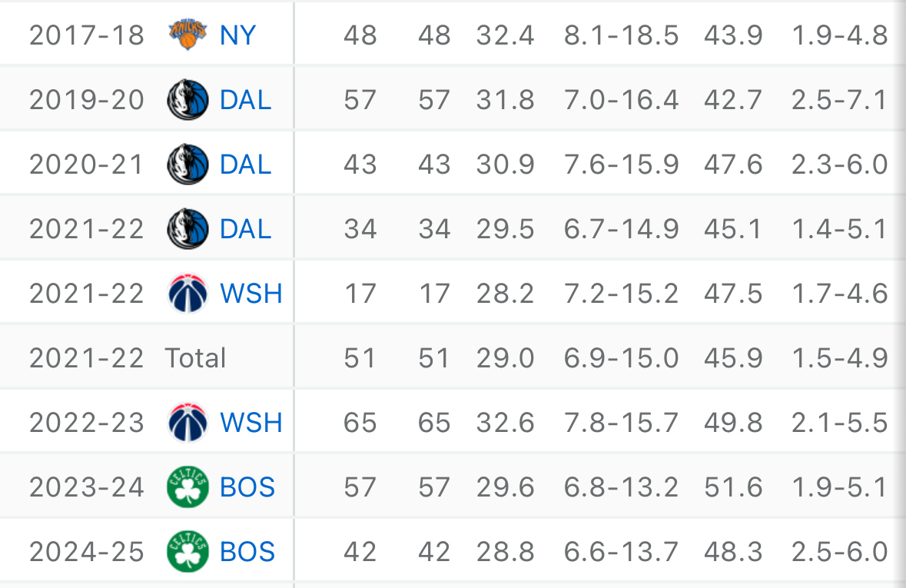The image size is (906, 588).
Task: Click Wizards logo in the 2021-22 row
Action: coord(188,294)
